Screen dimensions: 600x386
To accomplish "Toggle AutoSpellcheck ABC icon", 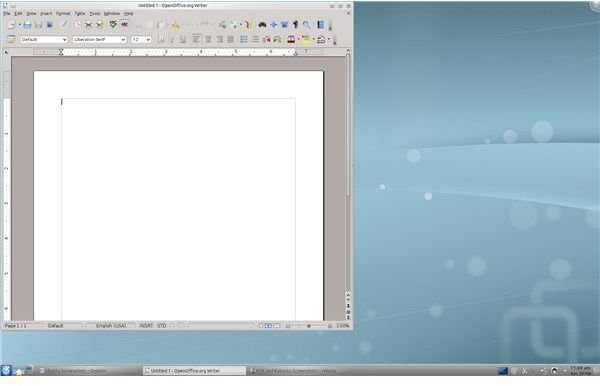I will 125,25.
